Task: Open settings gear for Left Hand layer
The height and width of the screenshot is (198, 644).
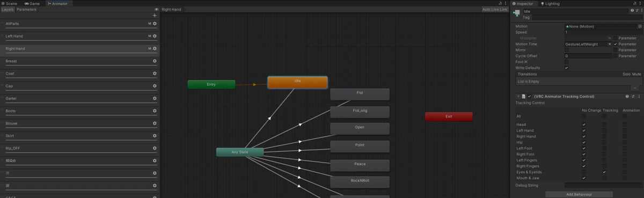Action: point(155,36)
